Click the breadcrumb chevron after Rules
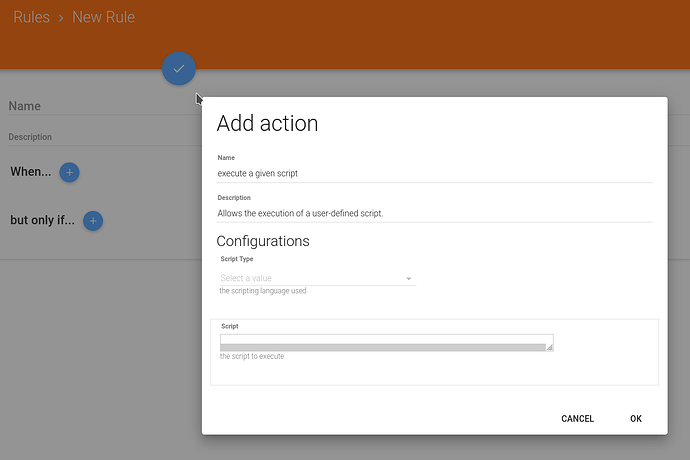690x460 pixels. 61,18
